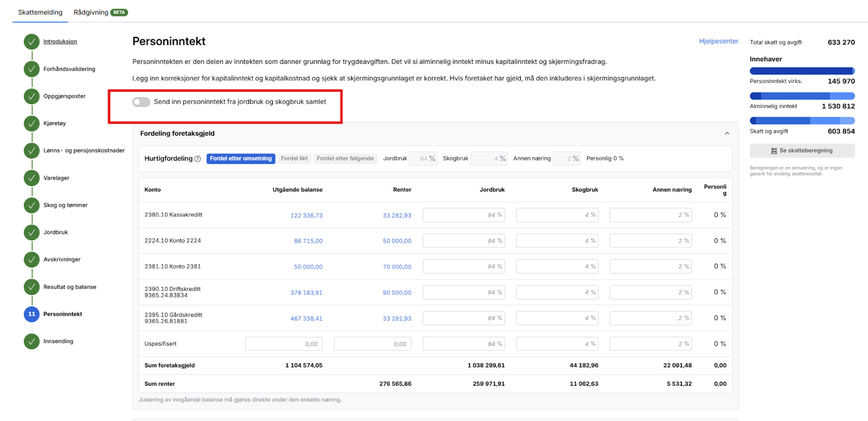Go to the Avskrivninger step
Screen dimensions: 868x421
click(62, 259)
